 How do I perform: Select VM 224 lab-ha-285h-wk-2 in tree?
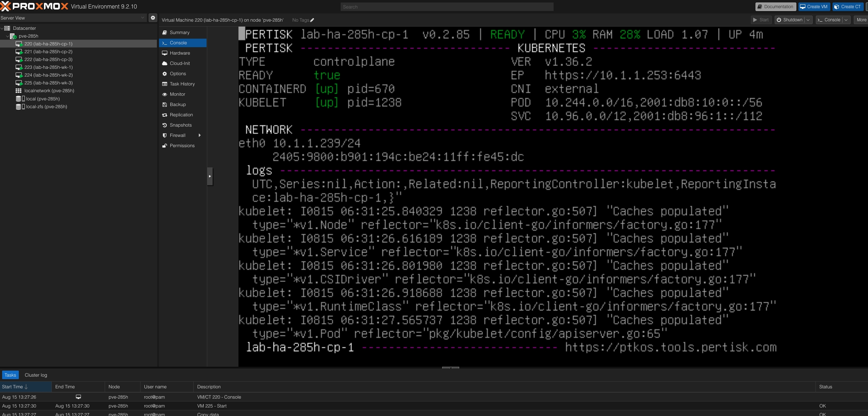[x=78, y=75]
